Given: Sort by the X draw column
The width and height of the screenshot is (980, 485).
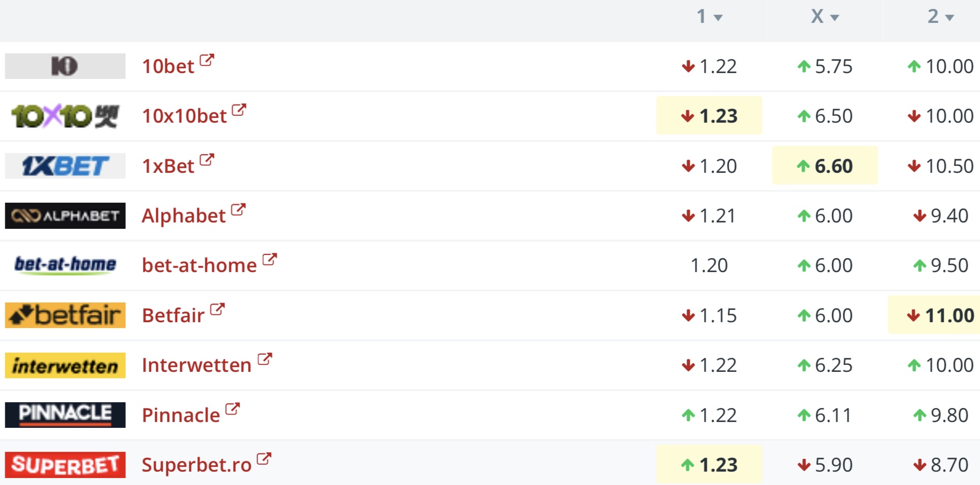Looking at the screenshot, I should (x=825, y=17).
